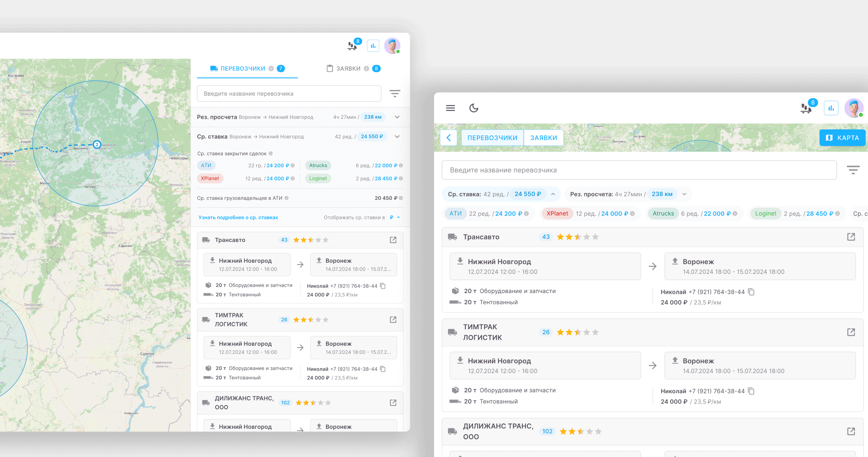
Task: Collapse Ср. ставка section in left panel
Action: tap(397, 137)
